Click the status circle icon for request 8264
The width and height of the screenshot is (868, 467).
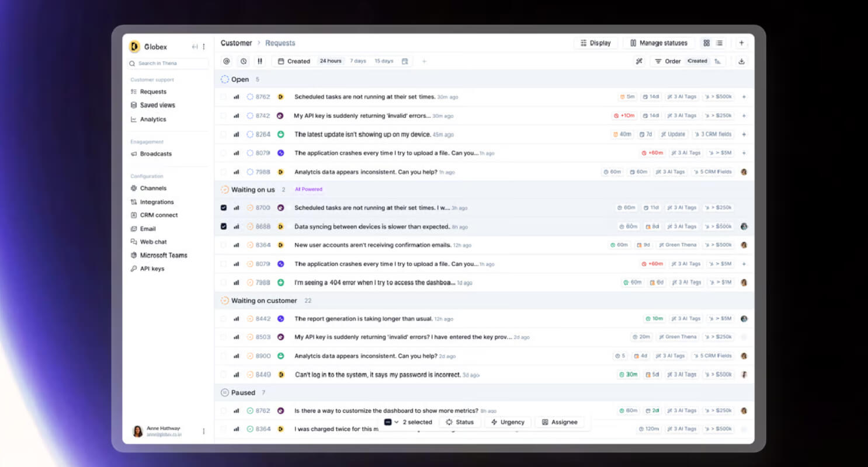(x=250, y=134)
